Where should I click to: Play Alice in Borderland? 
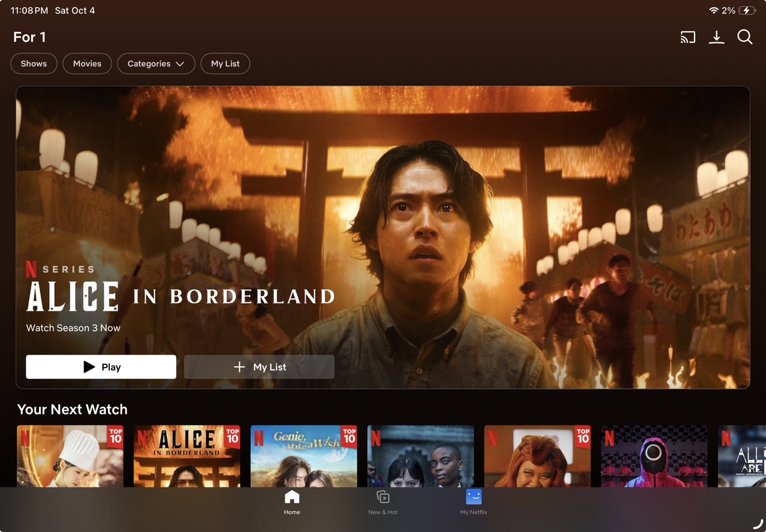[x=101, y=367]
